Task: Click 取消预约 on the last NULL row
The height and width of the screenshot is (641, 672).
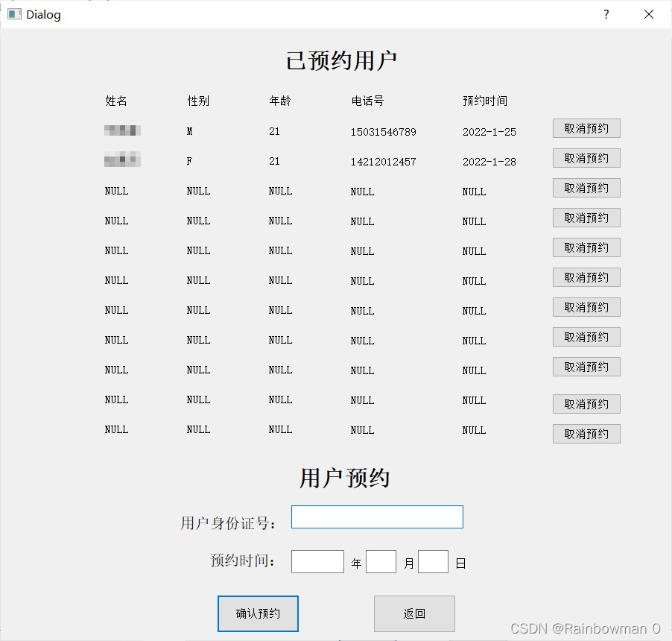Action: 586,434
